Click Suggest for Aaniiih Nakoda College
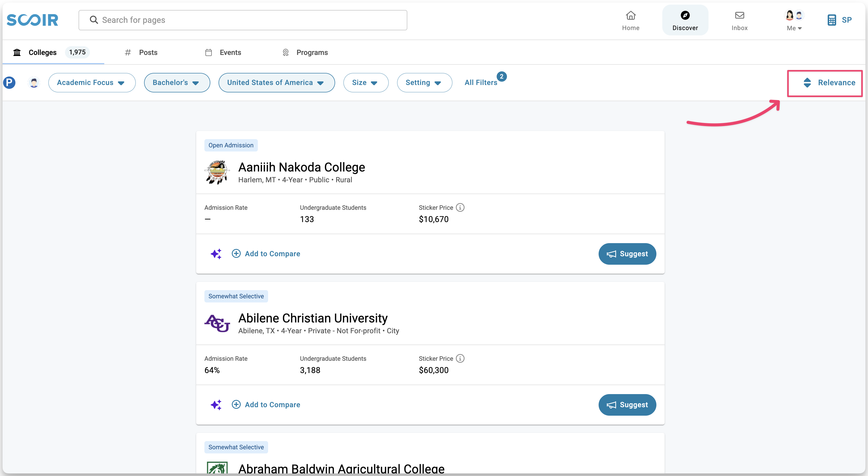Screen dimensions: 868x476 pos(627,254)
